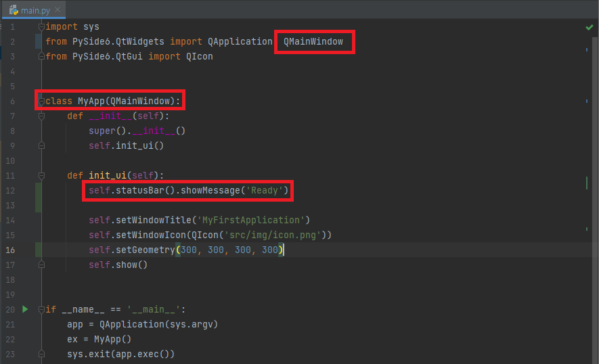The width and height of the screenshot is (599, 364).
Task: Click 'app = QApplication(sys.argv)' line
Action: click(143, 325)
